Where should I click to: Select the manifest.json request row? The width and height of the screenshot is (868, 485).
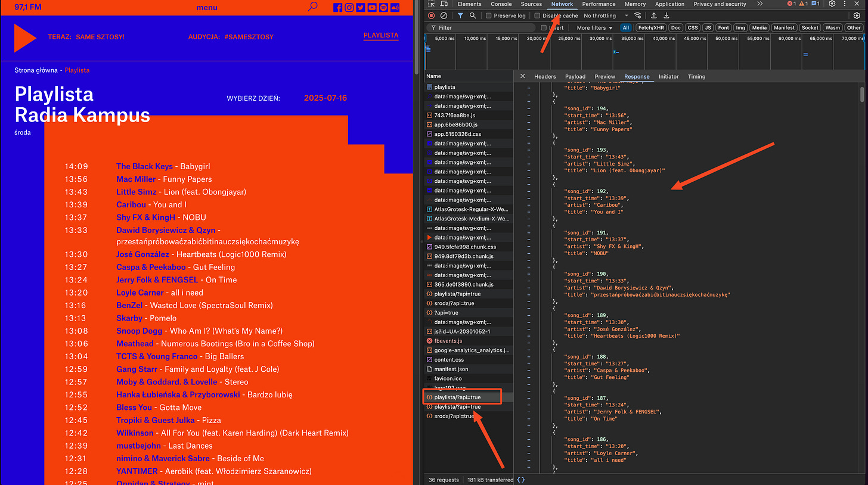click(x=469, y=369)
